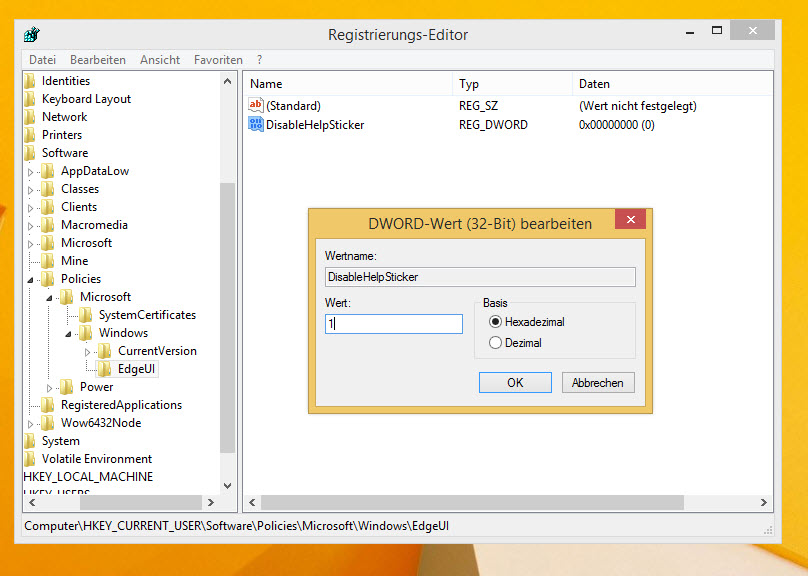Click the Daten column header

click(x=672, y=83)
